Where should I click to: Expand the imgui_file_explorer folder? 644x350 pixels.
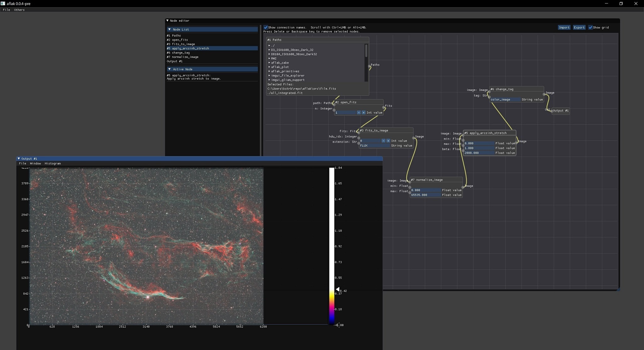click(269, 76)
